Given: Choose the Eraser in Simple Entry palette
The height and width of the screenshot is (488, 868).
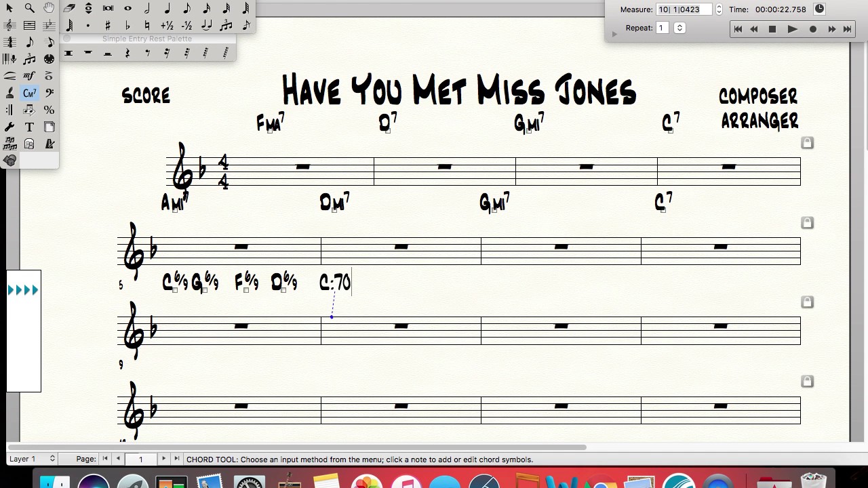Looking at the screenshot, I should pos(69,8).
